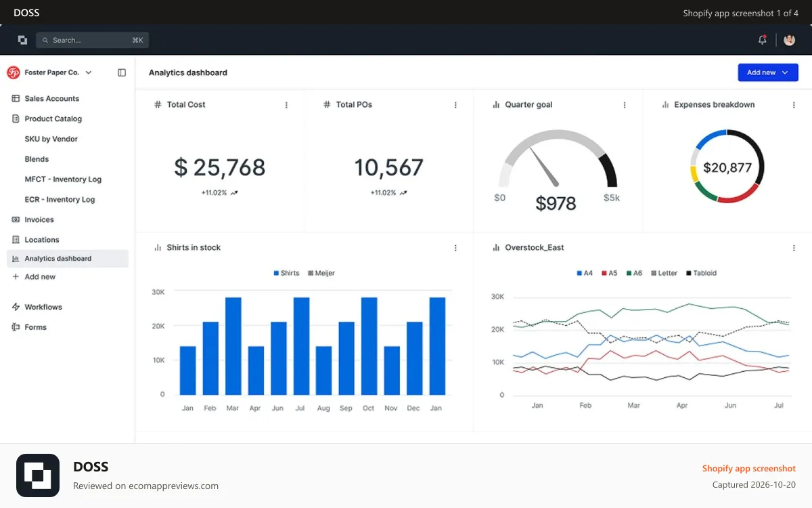The width and height of the screenshot is (812, 508).
Task: Open Total Cost card options menu
Action: pyautogui.click(x=286, y=105)
